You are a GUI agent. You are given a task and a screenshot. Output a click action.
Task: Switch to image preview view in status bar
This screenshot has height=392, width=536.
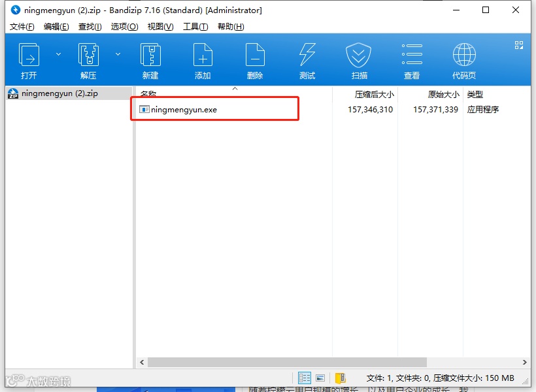coord(320,378)
